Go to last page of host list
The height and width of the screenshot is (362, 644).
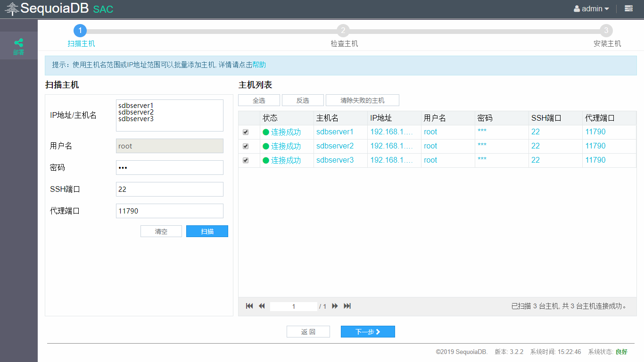click(x=347, y=306)
